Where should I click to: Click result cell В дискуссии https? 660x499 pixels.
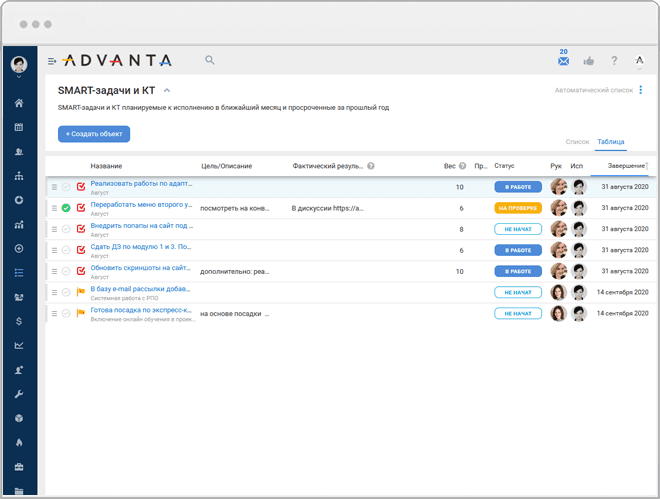click(x=327, y=208)
